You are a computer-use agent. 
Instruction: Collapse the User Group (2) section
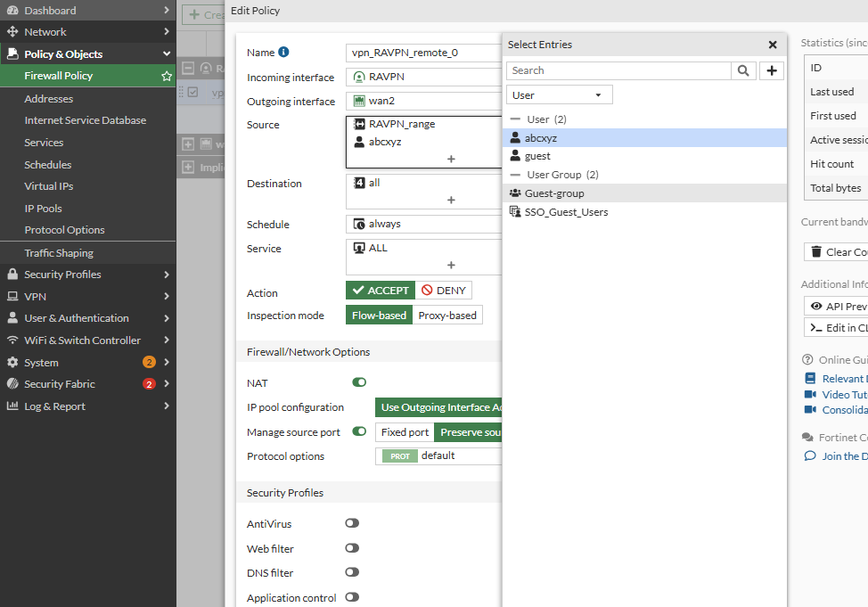pos(515,175)
